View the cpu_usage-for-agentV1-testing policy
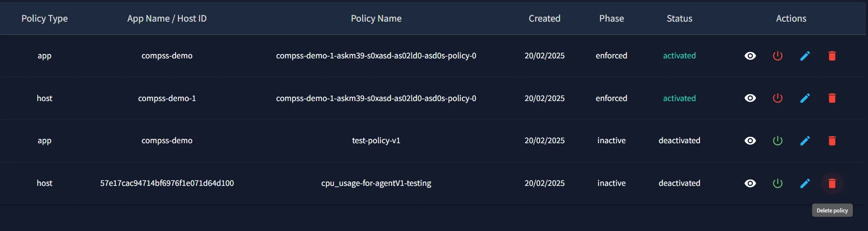The width and height of the screenshot is (868, 231). (x=750, y=183)
